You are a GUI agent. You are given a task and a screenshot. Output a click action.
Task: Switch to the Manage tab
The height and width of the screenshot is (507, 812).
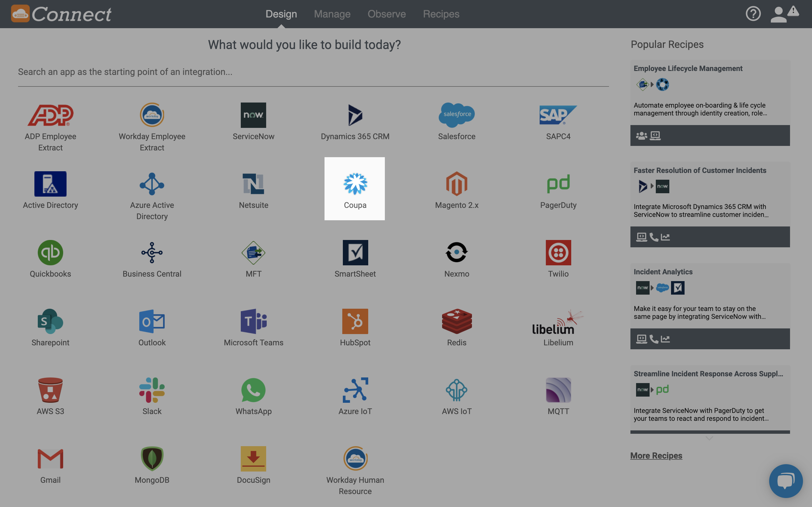332,14
